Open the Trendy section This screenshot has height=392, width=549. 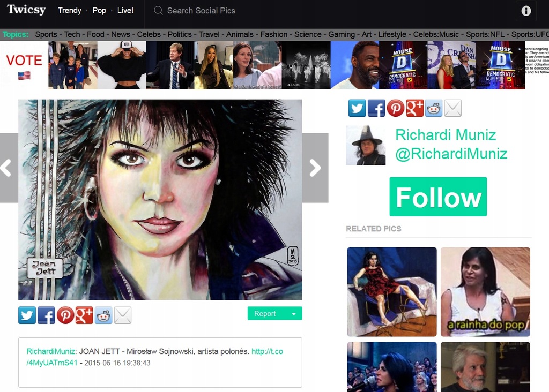[x=69, y=11]
